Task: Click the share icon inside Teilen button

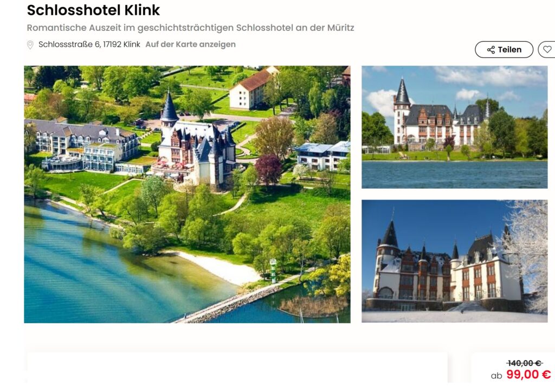Action: tap(491, 49)
